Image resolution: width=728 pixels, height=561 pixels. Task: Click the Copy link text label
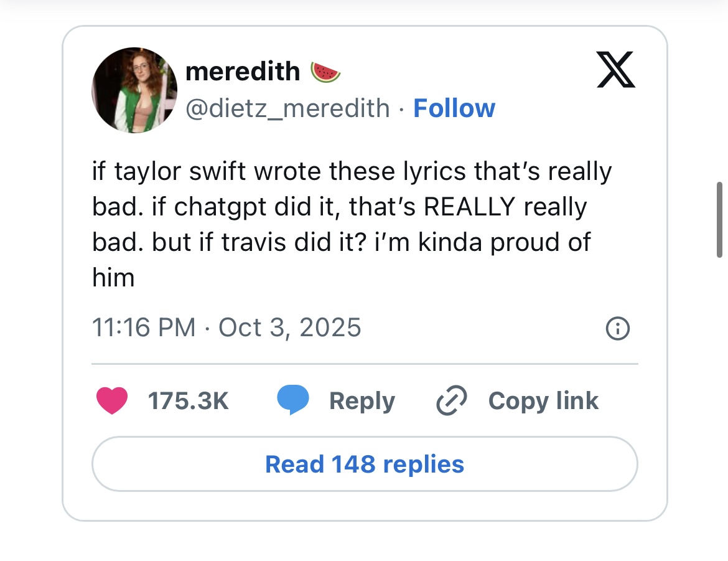click(543, 400)
